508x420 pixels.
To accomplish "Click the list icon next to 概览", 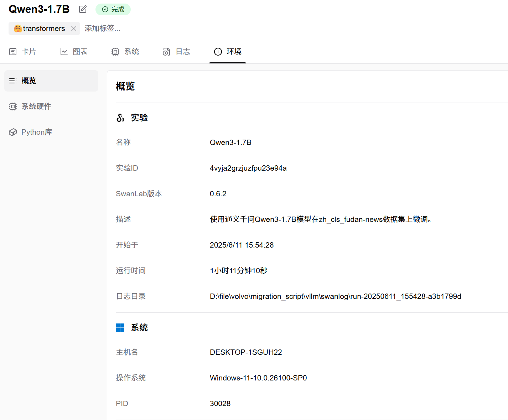I will click(x=13, y=81).
